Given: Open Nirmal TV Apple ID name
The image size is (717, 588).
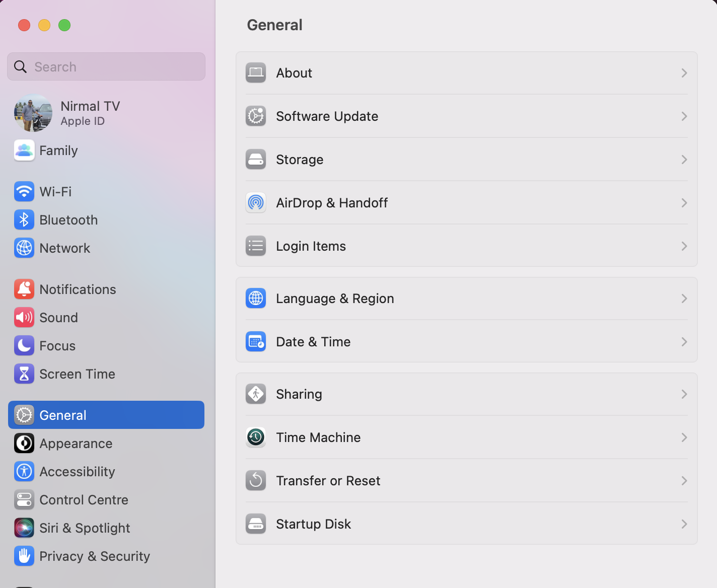Looking at the screenshot, I should coord(91,106).
